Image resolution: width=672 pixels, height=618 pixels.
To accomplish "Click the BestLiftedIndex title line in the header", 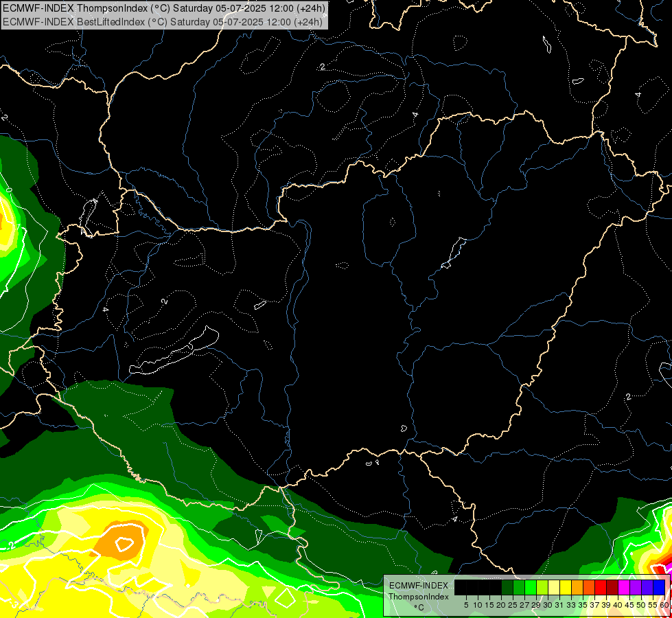I will coord(163,22).
